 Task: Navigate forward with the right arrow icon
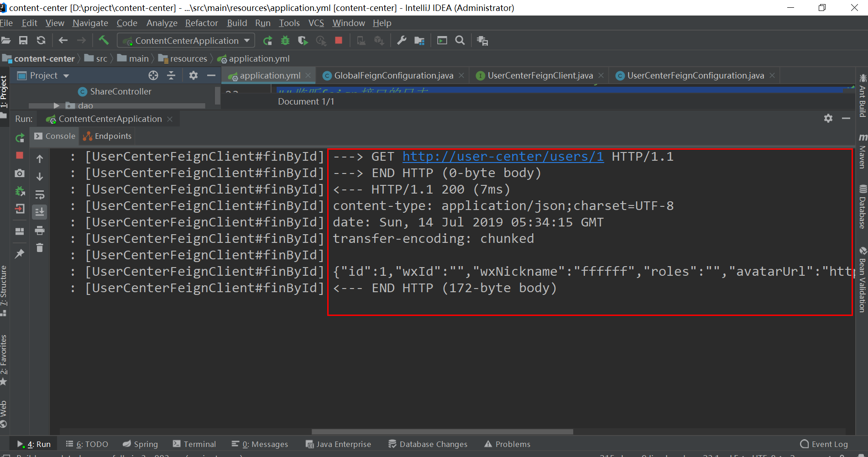click(x=81, y=41)
